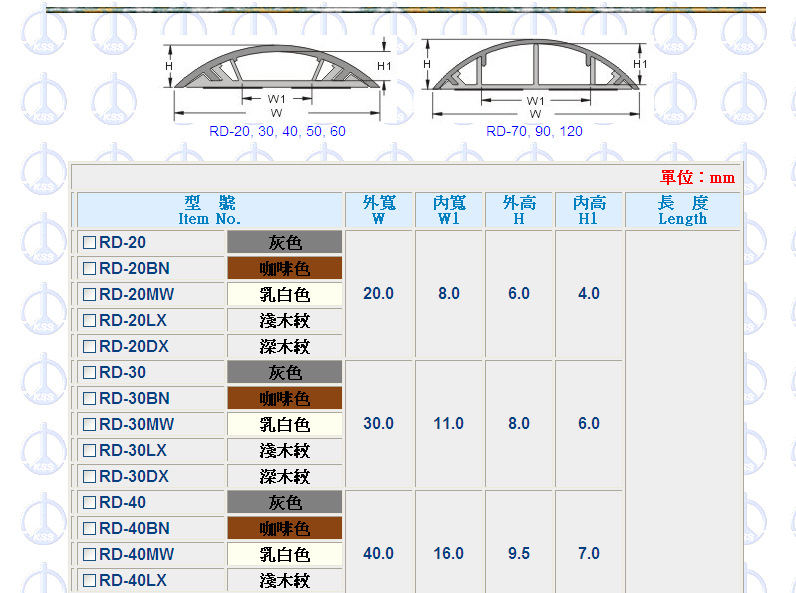Check the RD-30BN checkbox

89,398
